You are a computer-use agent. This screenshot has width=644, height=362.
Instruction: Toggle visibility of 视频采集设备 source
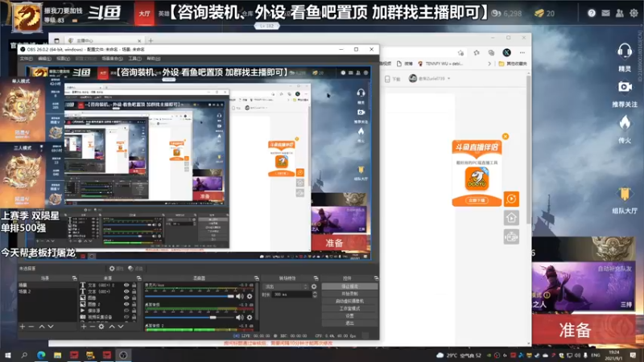pyautogui.click(x=126, y=317)
